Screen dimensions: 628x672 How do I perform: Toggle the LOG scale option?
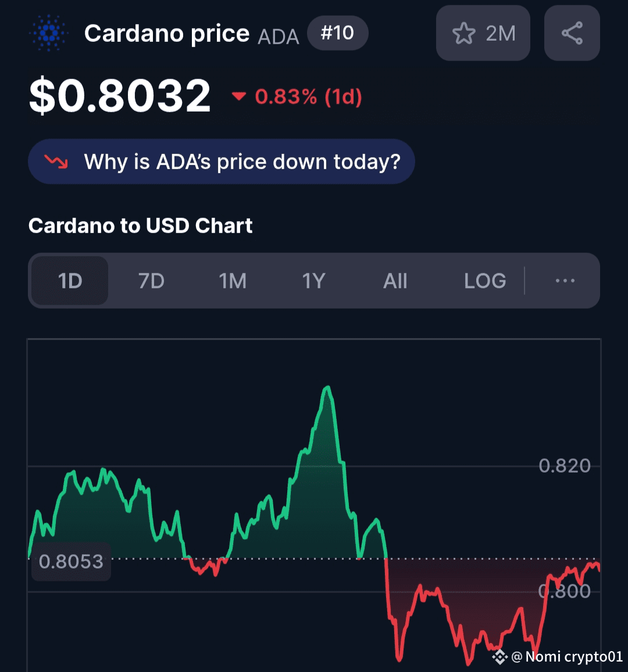485,281
